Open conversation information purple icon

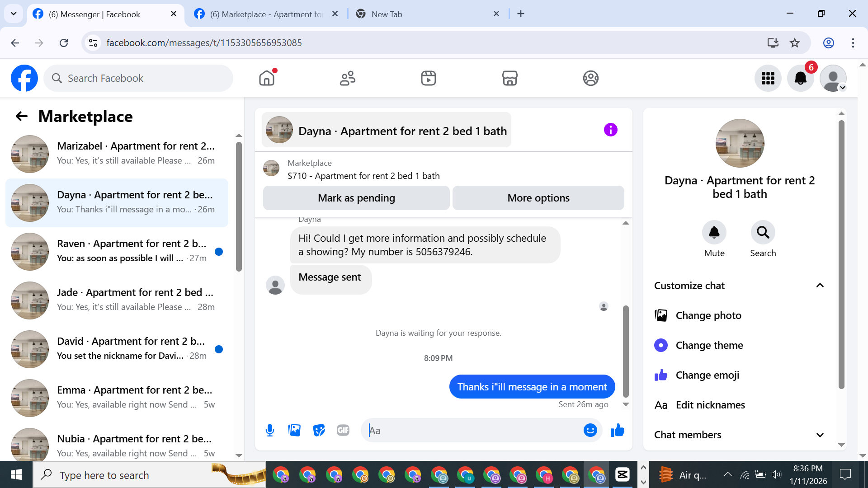[x=610, y=130]
